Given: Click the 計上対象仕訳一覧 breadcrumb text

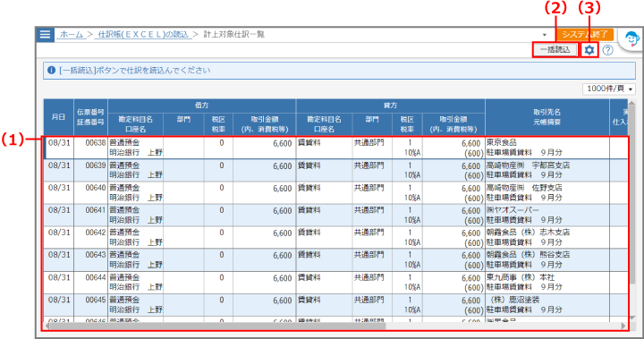Looking at the screenshot, I should coord(234,35).
